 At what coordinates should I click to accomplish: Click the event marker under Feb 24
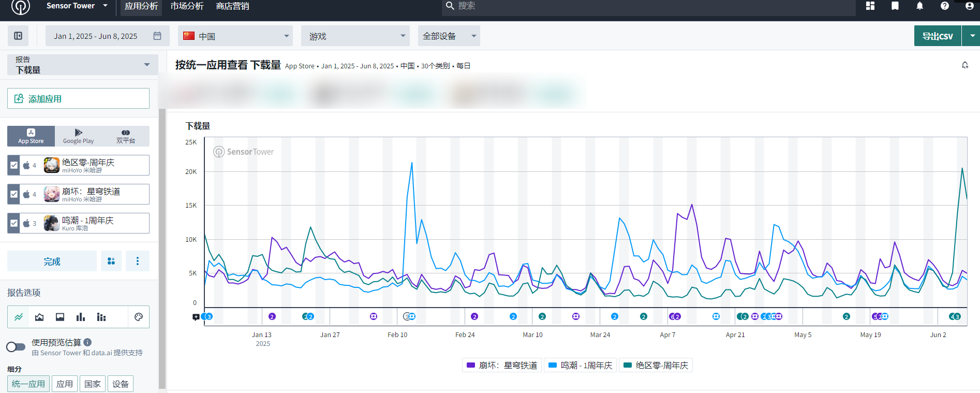pos(474,316)
